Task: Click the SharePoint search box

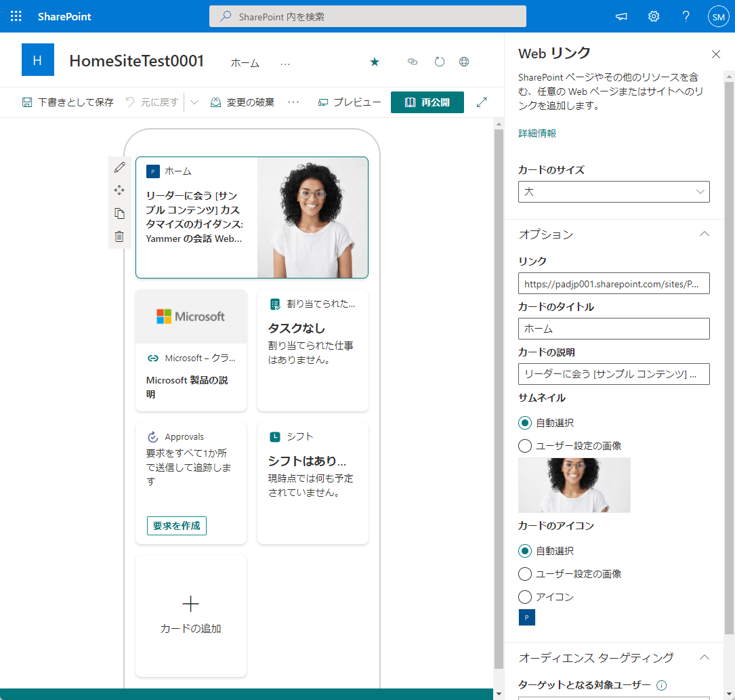Action: pyautogui.click(x=367, y=16)
